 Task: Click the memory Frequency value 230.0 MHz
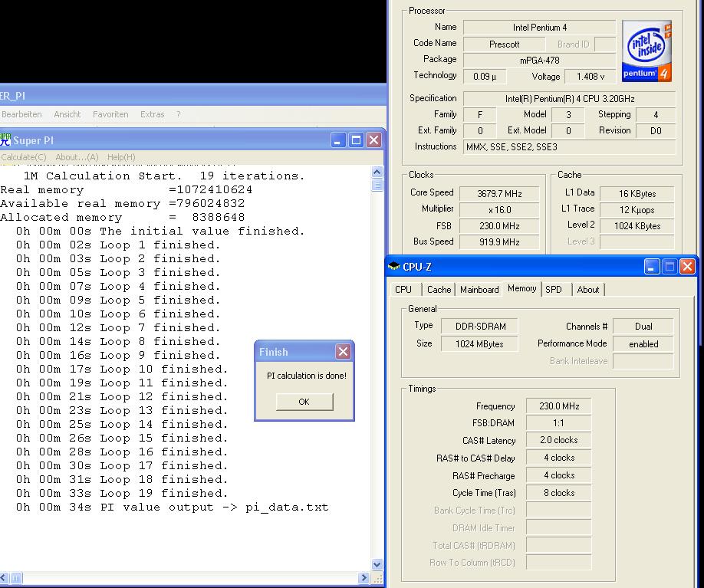click(x=559, y=406)
